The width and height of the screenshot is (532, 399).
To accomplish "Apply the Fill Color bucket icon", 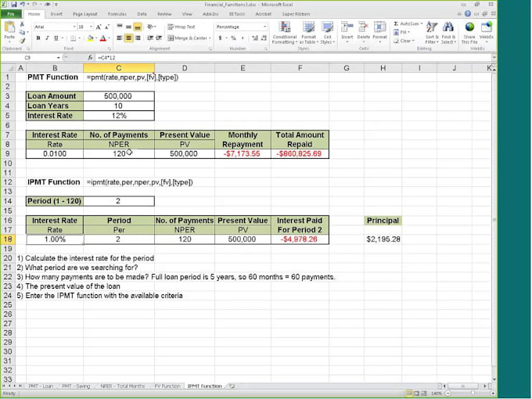I will pos(90,38).
